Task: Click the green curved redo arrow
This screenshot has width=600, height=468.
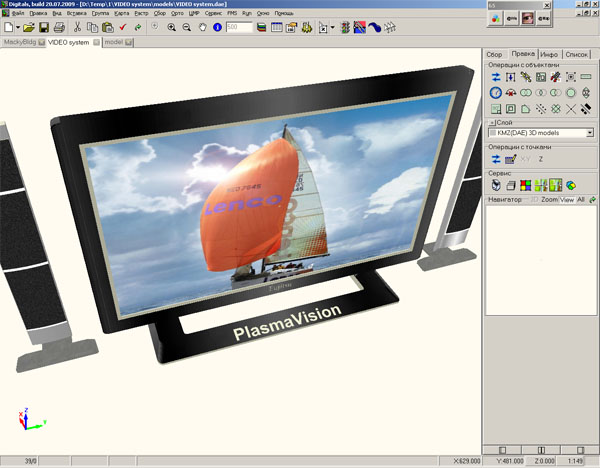Action: (x=138, y=27)
